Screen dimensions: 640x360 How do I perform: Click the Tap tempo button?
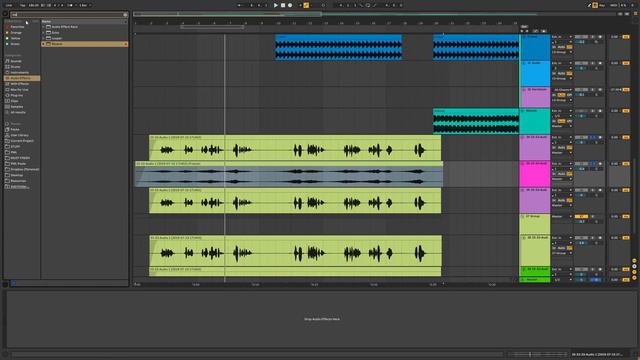[x=22, y=5]
